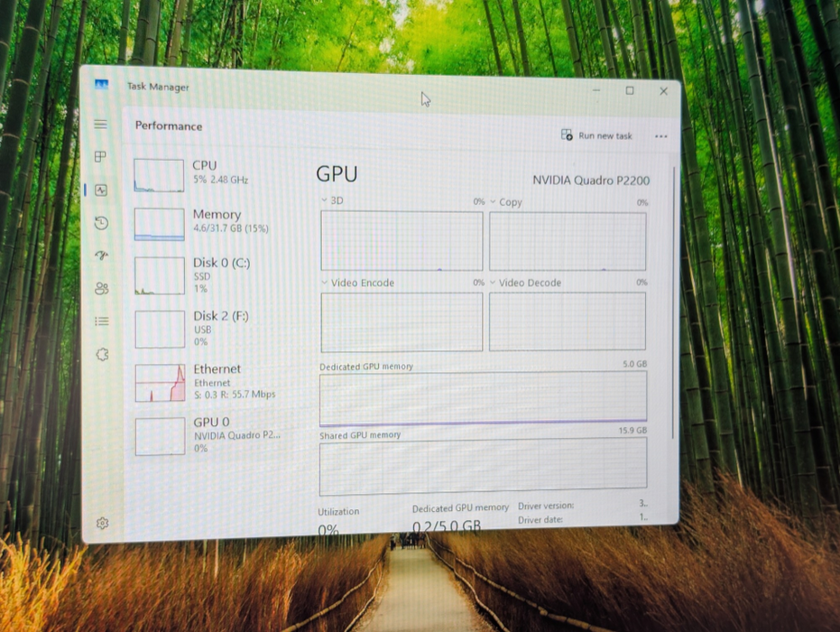Open the Startup apps page
Screen dimensions: 840x632
[x=101, y=256]
